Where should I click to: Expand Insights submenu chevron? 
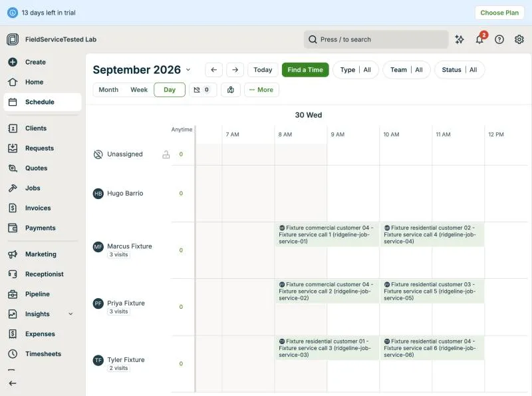click(x=70, y=314)
